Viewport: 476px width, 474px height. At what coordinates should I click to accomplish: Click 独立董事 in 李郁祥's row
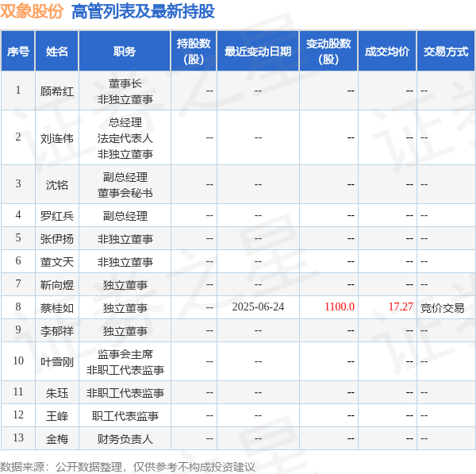tap(125, 331)
